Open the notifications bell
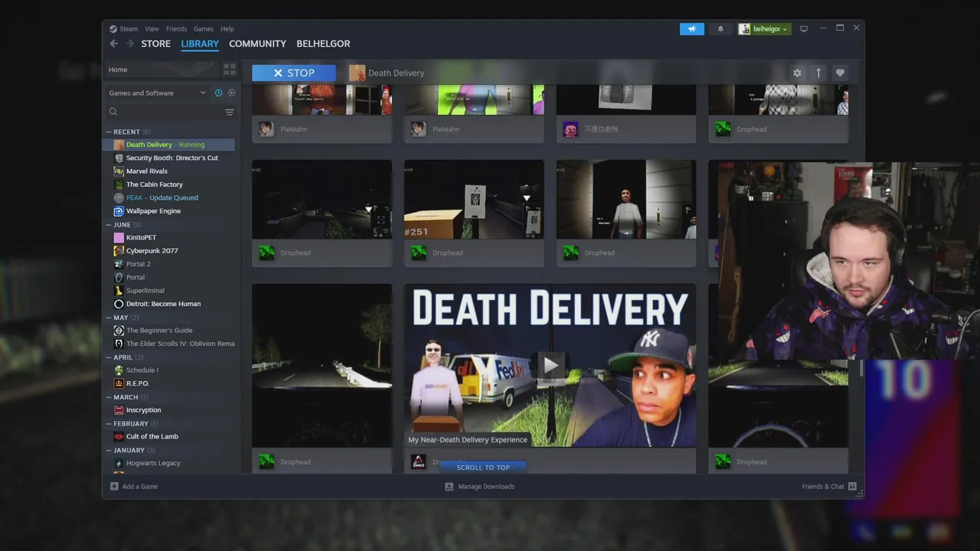Image resolution: width=980 pixels, height=551 pixels. (720, 29)
